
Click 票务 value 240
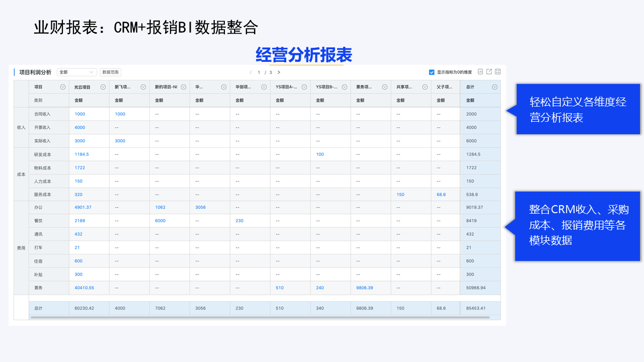pyautogui.click(x=320, y=288)
